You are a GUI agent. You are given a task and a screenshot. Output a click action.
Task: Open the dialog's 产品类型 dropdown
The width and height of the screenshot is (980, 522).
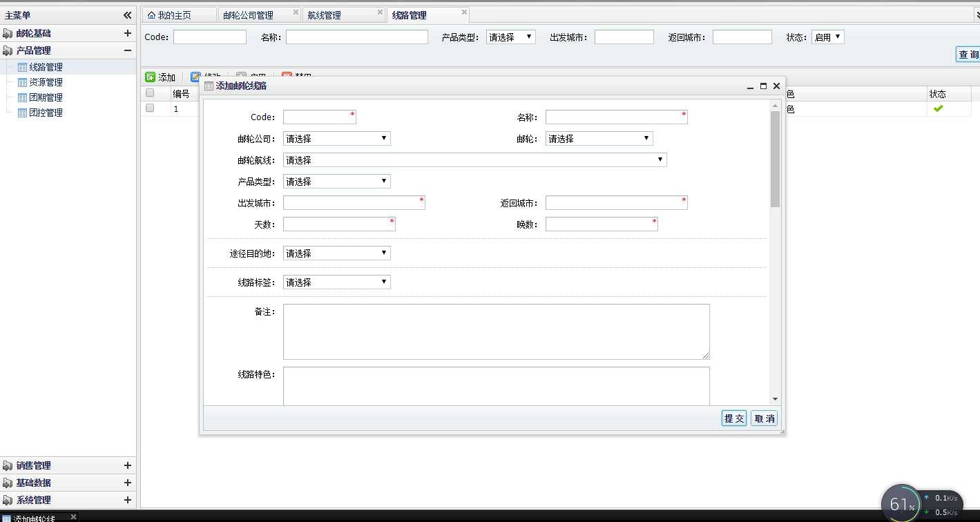[x=337, y=182]
